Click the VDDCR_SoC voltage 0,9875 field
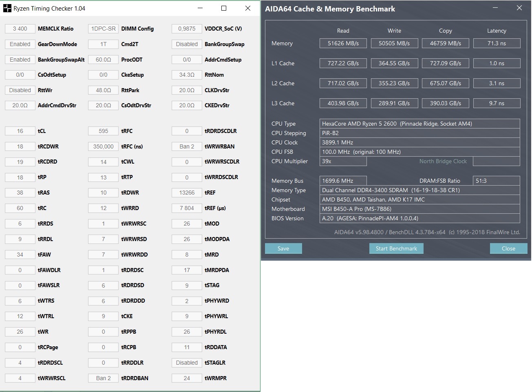 (187, 29)
